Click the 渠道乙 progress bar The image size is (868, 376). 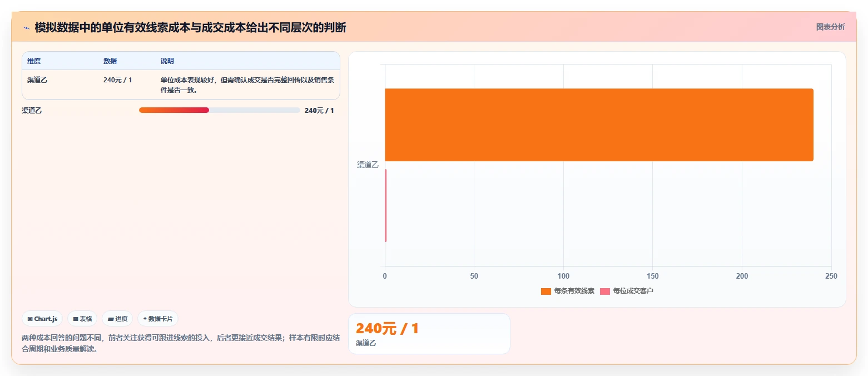coord(220,110)
